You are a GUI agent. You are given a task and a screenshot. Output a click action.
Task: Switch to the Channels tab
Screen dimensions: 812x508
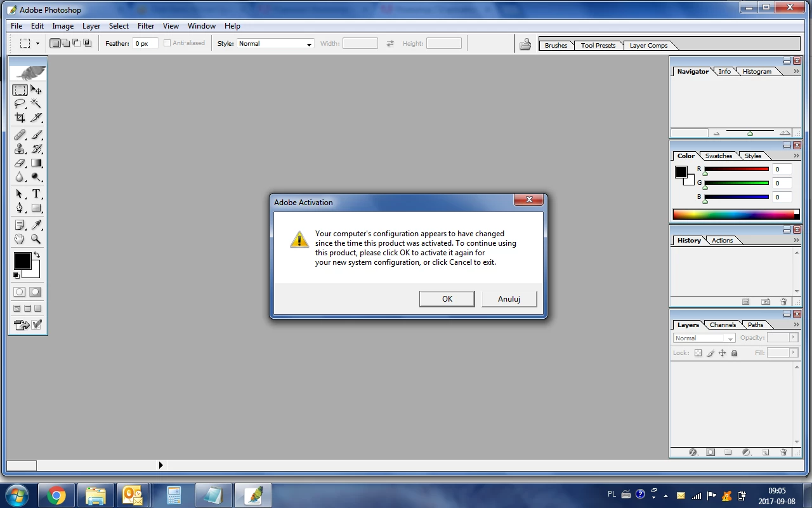pos(723,324)
